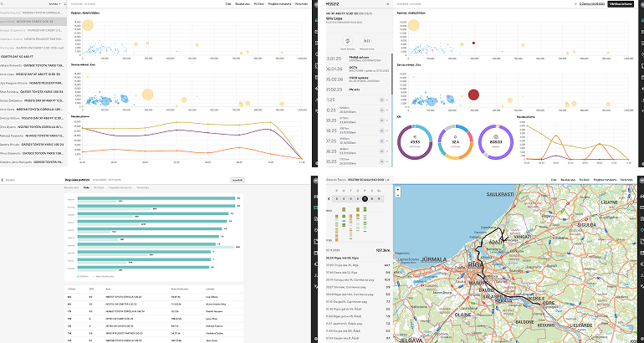Click the export button in ranking panel
644x343 pixels.
pos(237,179)
